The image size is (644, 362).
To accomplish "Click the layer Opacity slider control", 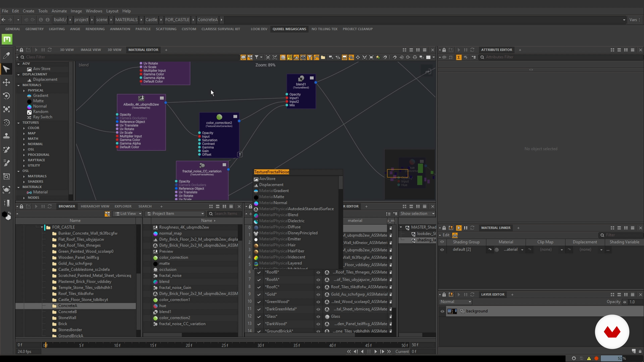I will pos(625,302).
